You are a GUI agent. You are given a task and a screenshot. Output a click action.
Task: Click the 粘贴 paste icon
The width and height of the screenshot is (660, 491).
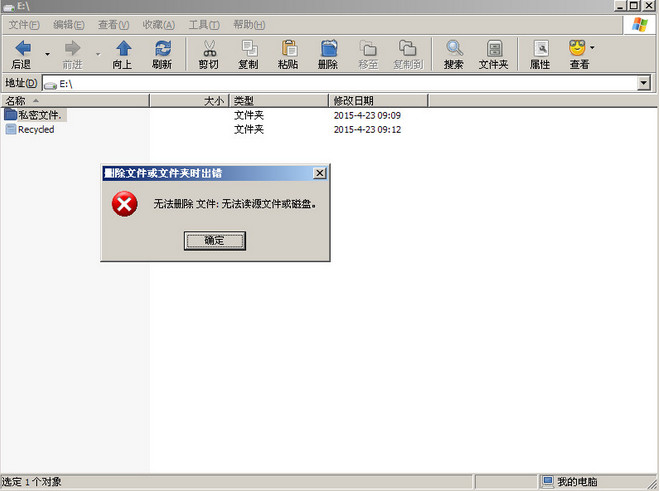click(289, 48)
